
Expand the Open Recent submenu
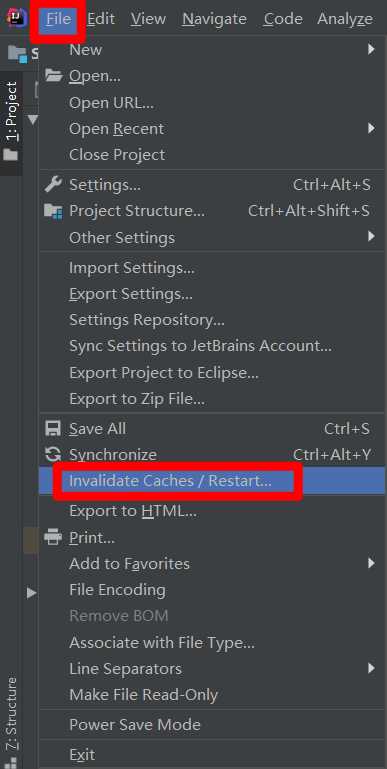tap(212, 128)
